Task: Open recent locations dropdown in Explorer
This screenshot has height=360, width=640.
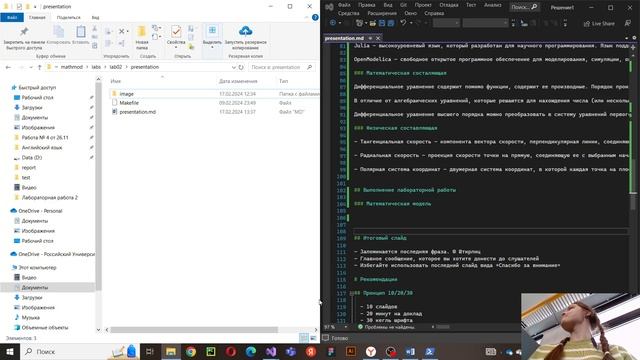Action: coord(31,67)
